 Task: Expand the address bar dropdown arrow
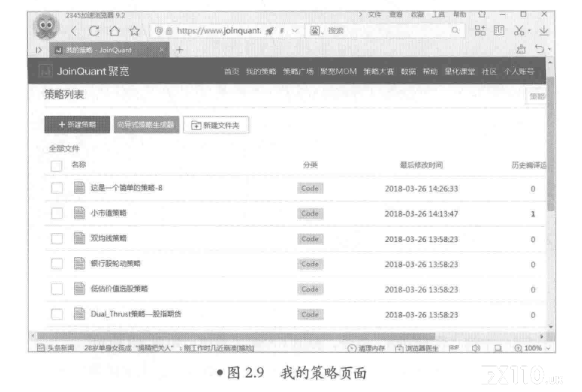pyautogui.click(x=295, y=31)
